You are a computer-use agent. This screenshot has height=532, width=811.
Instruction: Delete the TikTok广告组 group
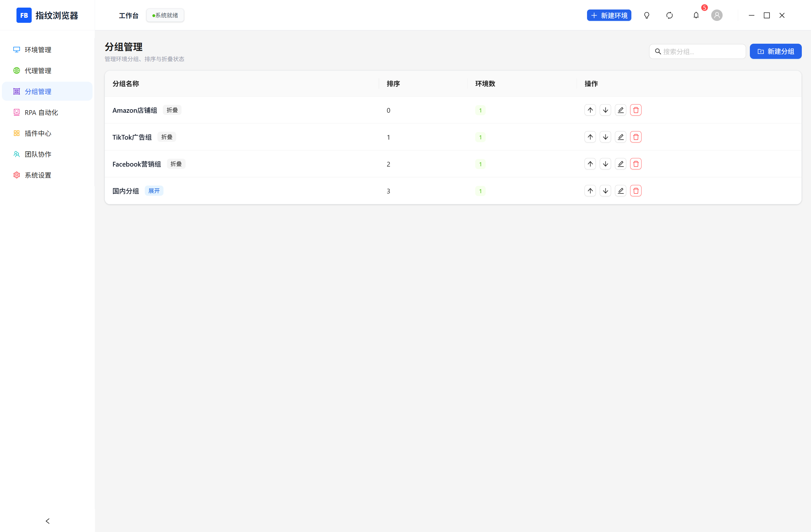(x=636, y=137)
